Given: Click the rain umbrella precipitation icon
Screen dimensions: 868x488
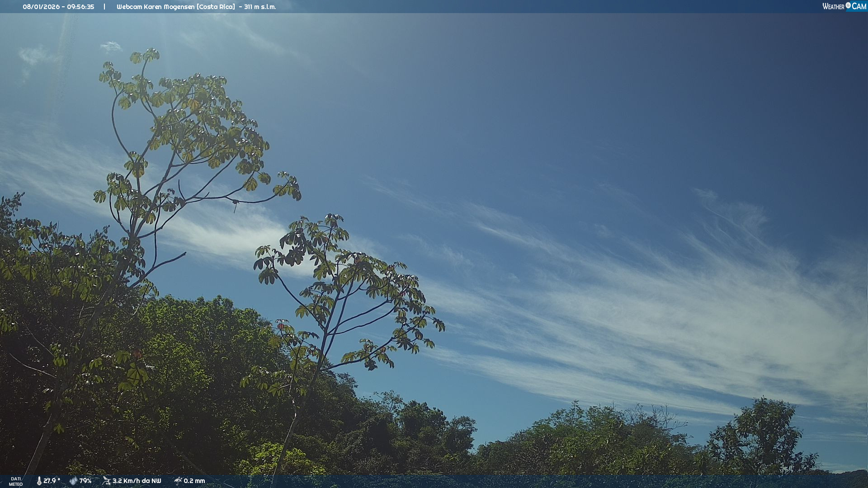Looking at the screenshot, I should [178, 481].
